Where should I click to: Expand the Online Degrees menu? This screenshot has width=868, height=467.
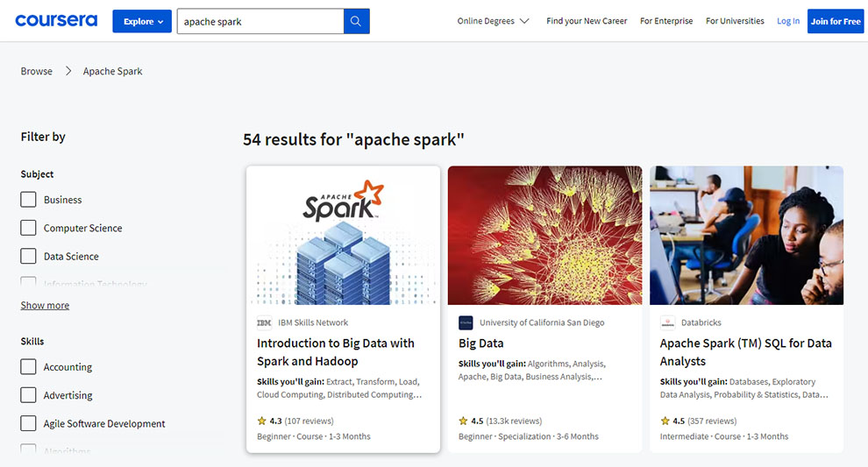pos(493,21)
